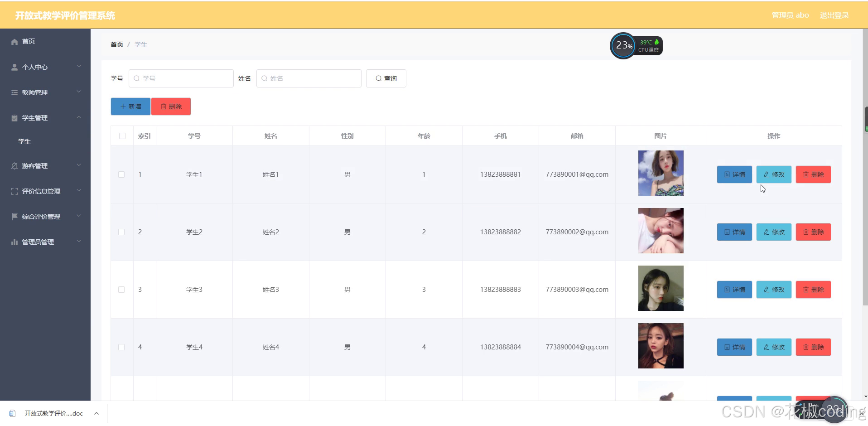Click the clipboard icon beside 学生管理
The image size is (868, 426).
(x=14, y=118)
